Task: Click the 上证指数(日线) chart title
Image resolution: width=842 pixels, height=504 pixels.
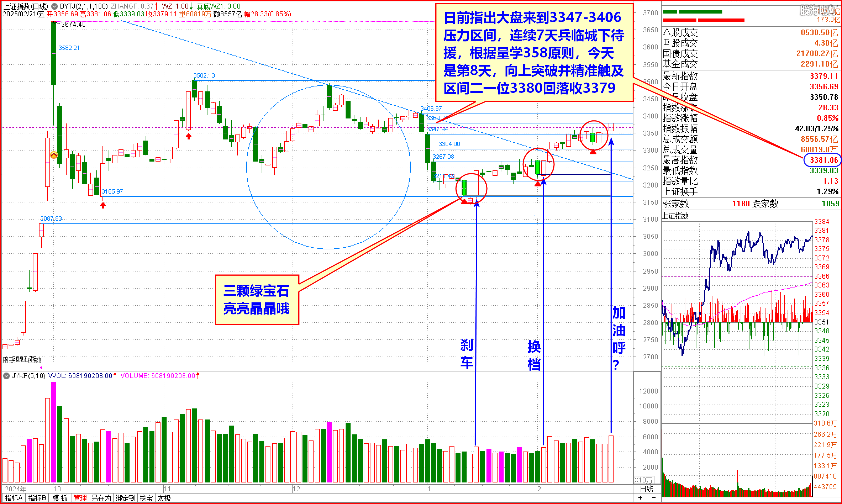Action: [x=26, y=6]
